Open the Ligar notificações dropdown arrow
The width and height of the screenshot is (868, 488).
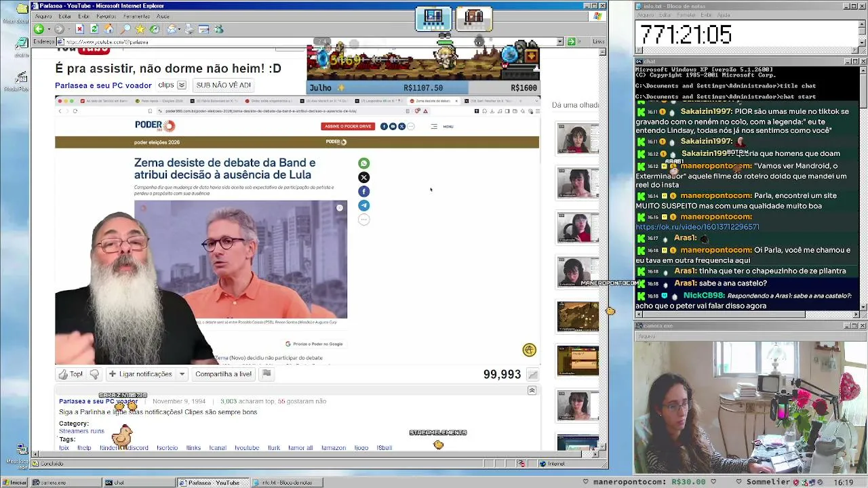coord(182,374)
